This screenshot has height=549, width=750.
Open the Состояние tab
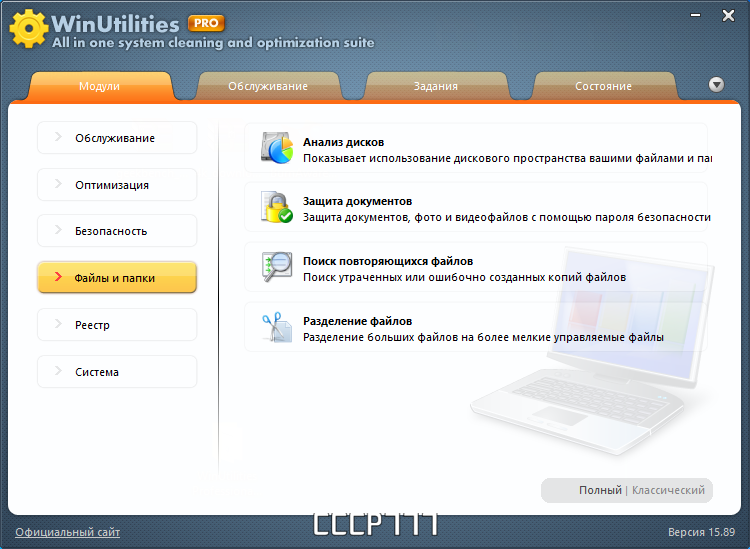pyautogui.click(x=604, y=86)
